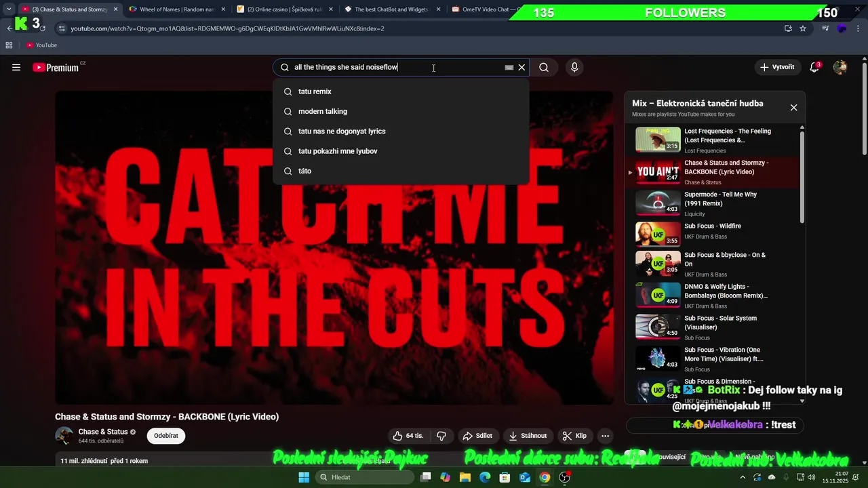Go to YouTube Premium home logo
Image resolution: width=868 pixels, height=488 pixels.
(x=56, y=67)
